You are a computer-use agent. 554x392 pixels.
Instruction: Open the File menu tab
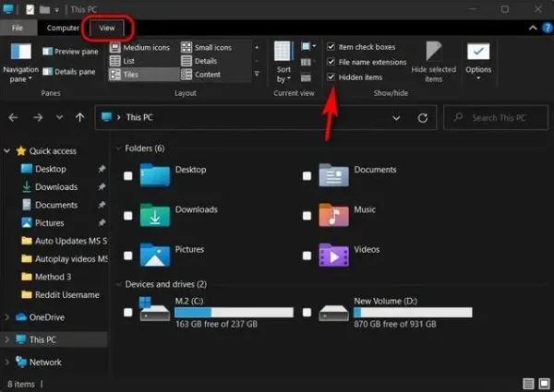click(18, 28)
